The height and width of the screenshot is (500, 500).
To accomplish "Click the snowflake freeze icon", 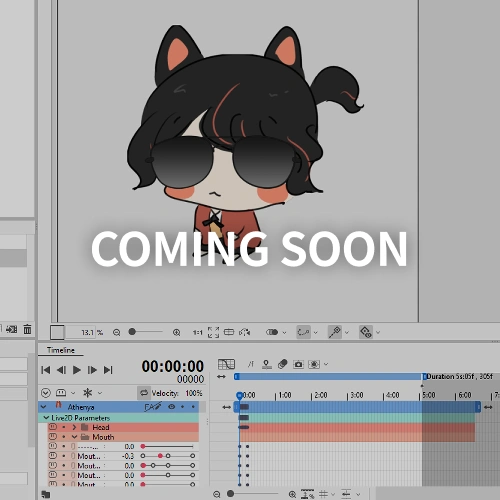I will [x=88, y=393].
